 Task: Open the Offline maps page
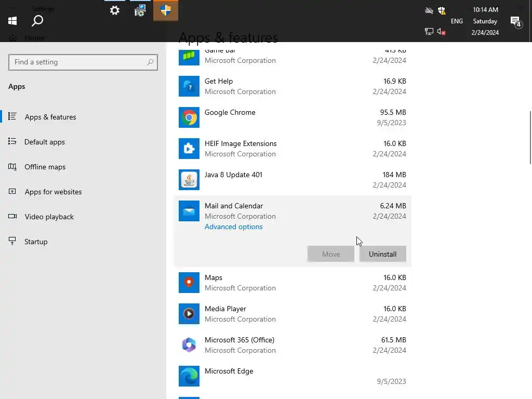click(45, 167)
